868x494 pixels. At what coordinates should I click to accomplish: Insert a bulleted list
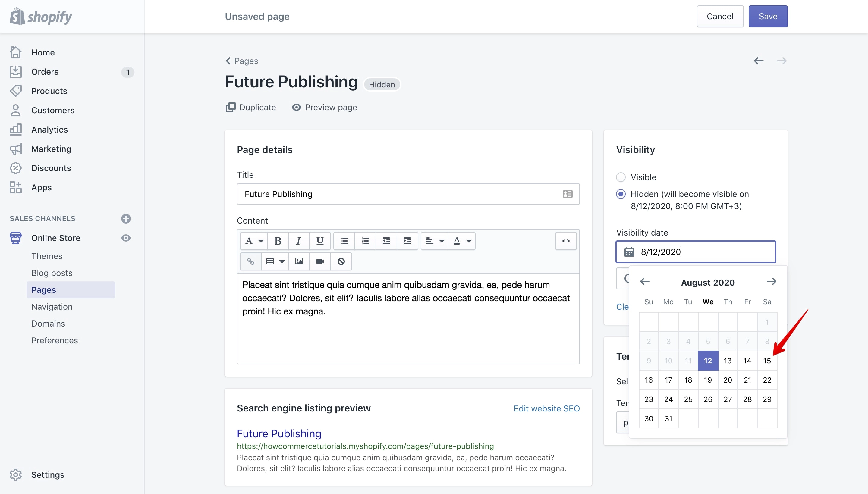point(344,241)
